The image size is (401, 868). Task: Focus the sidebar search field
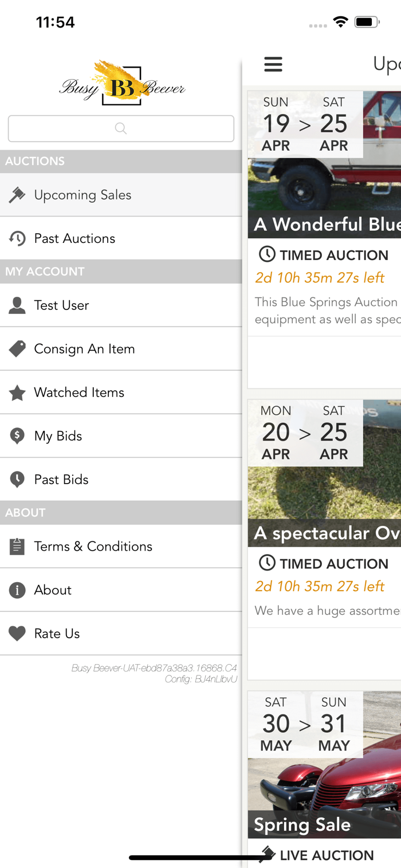pyautogui.click(x=121, y=128)
